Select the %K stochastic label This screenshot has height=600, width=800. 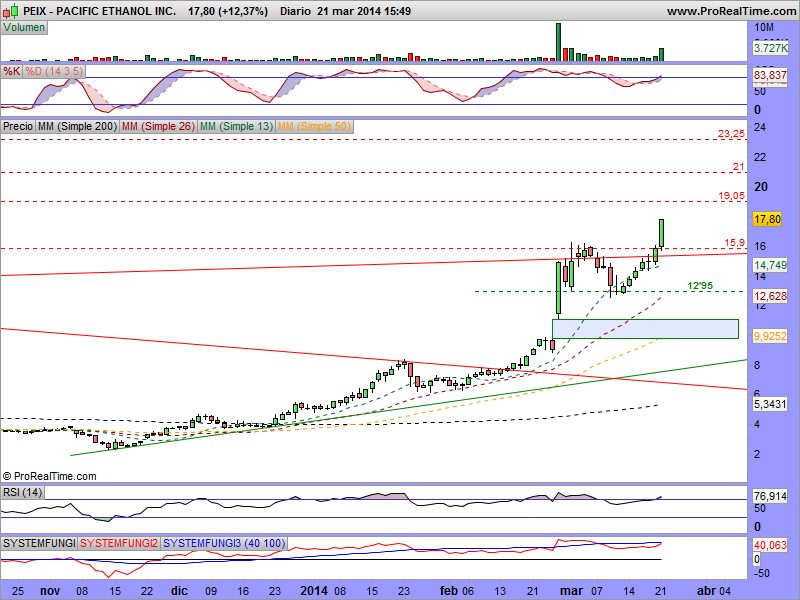(12, 71)
